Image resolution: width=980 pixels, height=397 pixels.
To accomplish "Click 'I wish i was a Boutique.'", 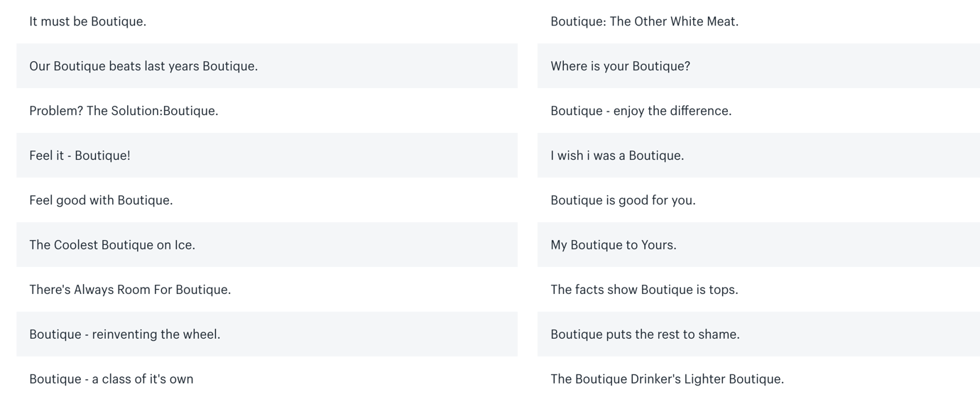I will 617,156.
